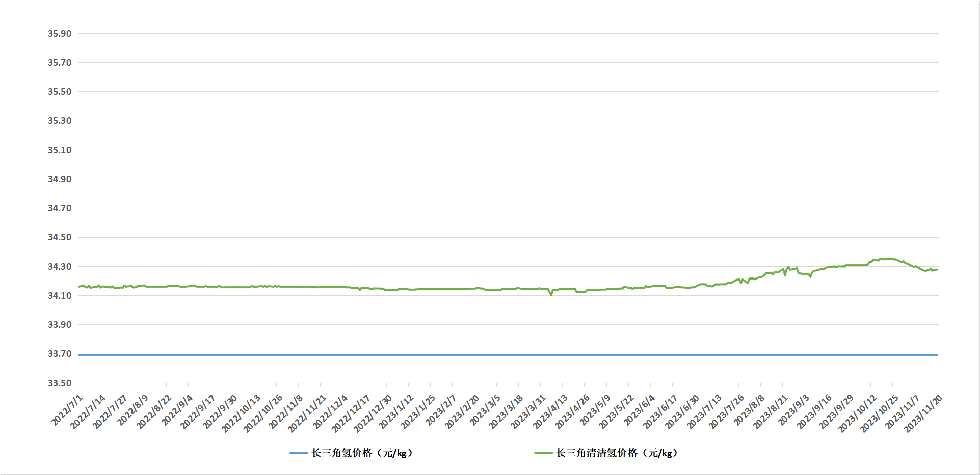Click the 2022/8/9 date label
Screen dimensions: 980x475
coord(133,410)
